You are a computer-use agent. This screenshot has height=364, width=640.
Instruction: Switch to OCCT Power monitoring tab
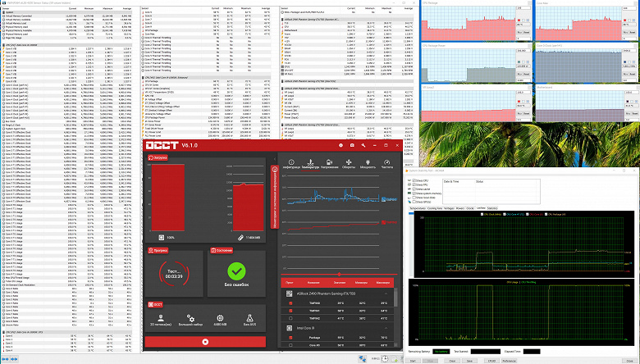click(368, 164)
